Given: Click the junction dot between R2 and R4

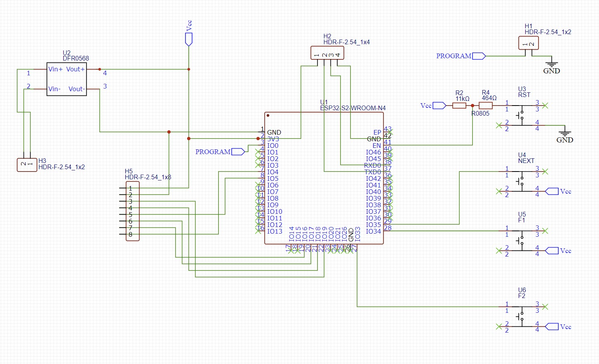Looking at the screenshot, I should (x=472, y=106).
